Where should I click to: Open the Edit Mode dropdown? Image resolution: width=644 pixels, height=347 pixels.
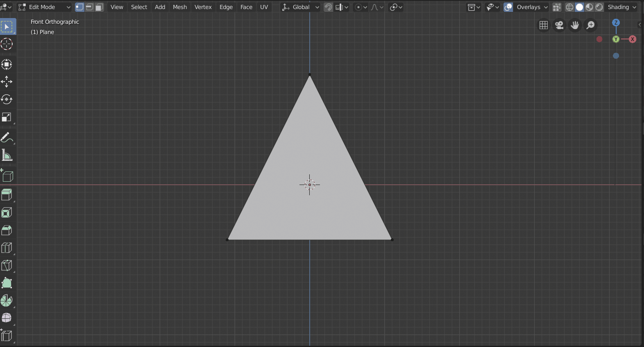point(44,7)
